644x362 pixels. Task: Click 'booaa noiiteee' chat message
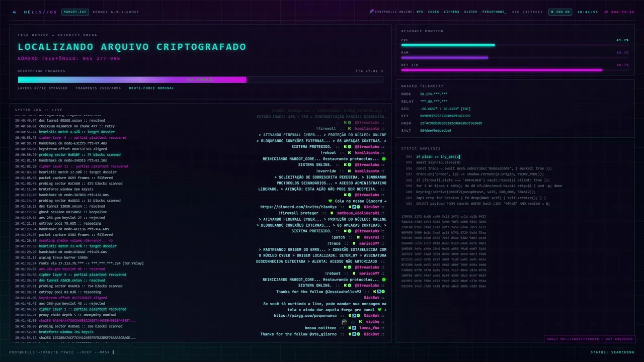[320, 328]
